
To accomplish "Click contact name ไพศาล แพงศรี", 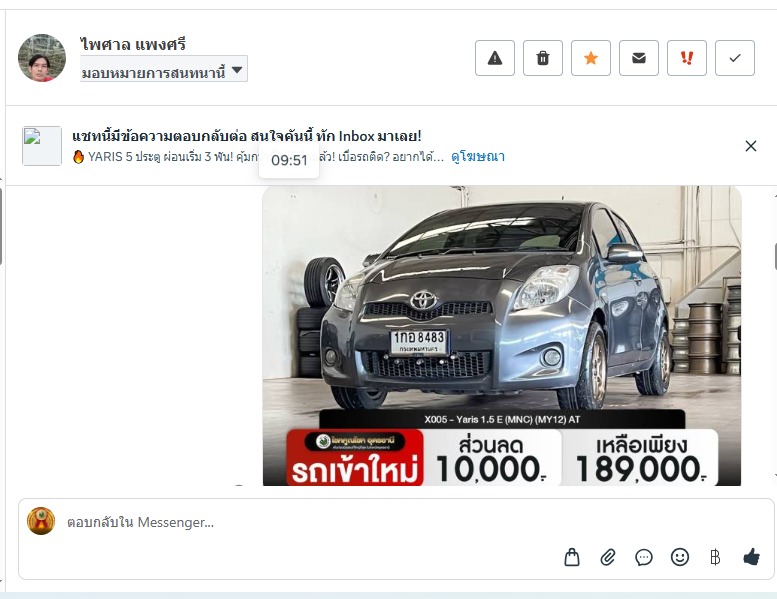I will [x=133, y=45].
